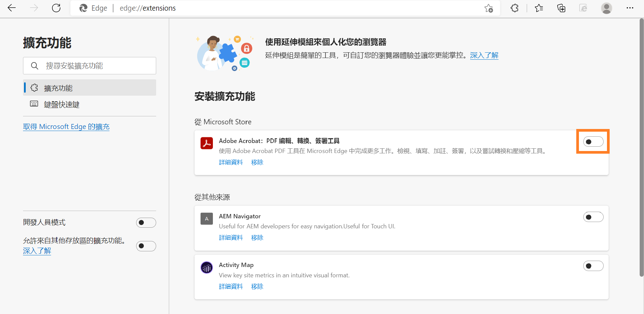The height and width of the screenshot is (314, 644).
Task: Switch to 擴充功能 sidebar entry
Action: coord(58,88)
